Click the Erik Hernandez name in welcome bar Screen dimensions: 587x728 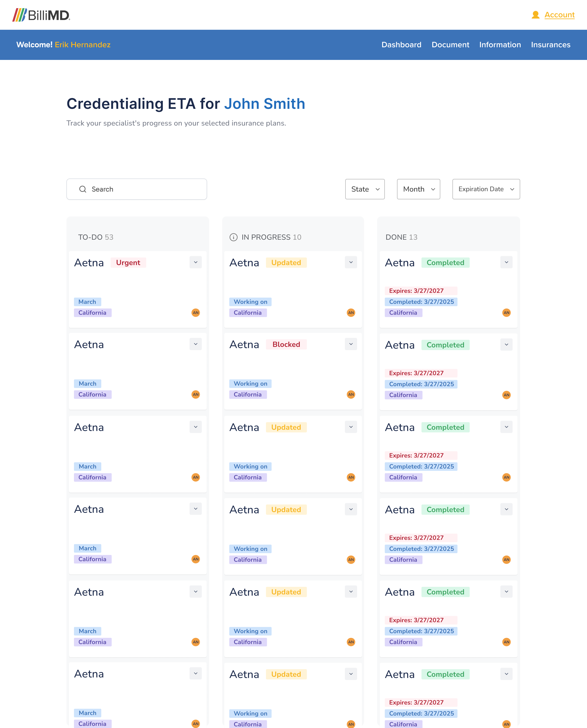pos(83,45)
